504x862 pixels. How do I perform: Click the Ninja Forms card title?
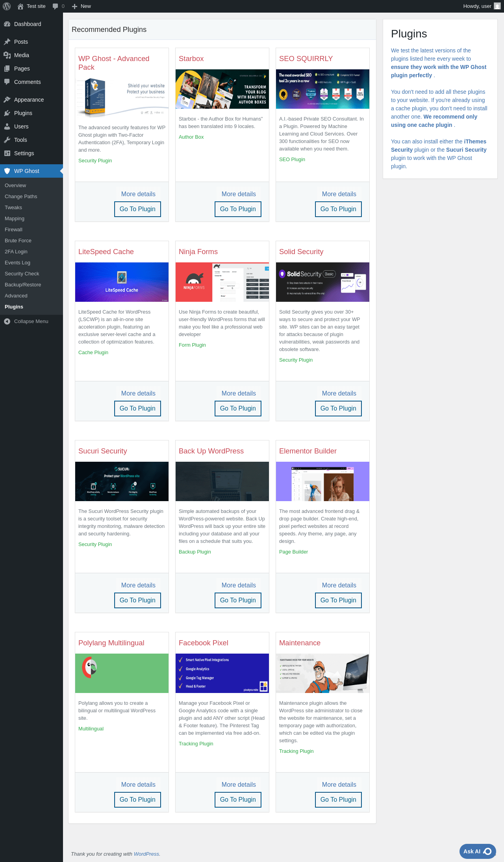coord(198,252)
